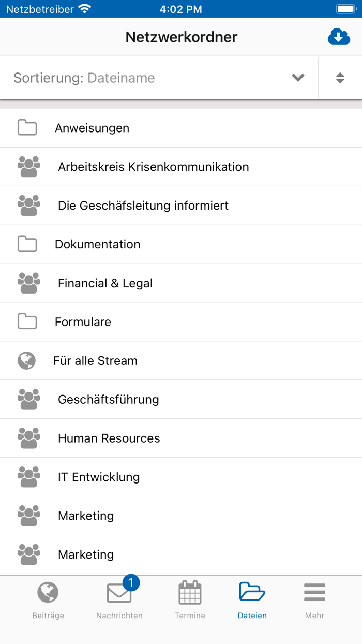Viewport: 362px width, 644px height.
Task: Open IT Entwicklung folder
Action: [99, 477]
